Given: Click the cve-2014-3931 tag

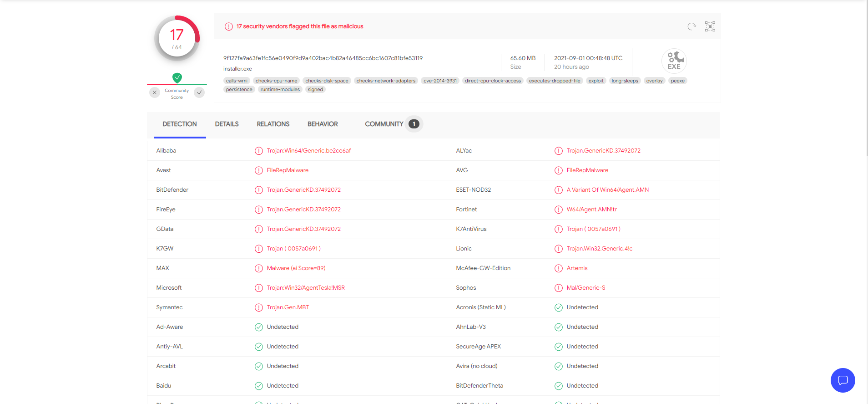Looking at the screenshot, I should coord(440,81).
